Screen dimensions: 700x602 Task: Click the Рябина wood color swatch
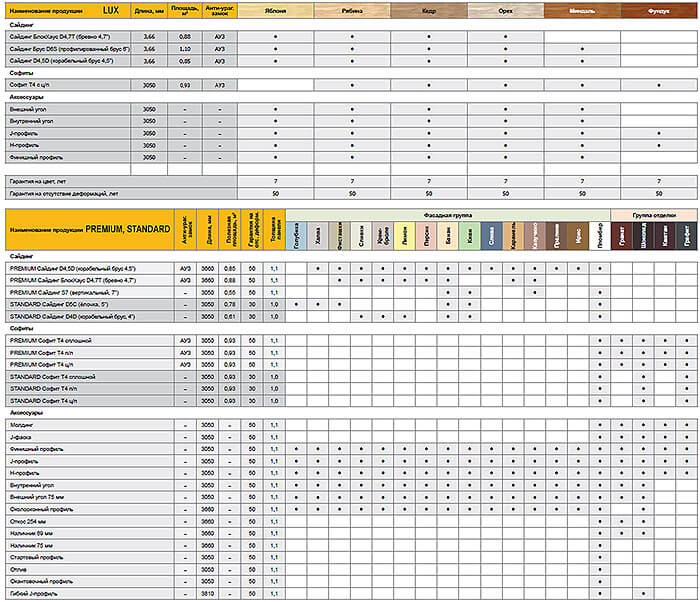pos(352,11)
